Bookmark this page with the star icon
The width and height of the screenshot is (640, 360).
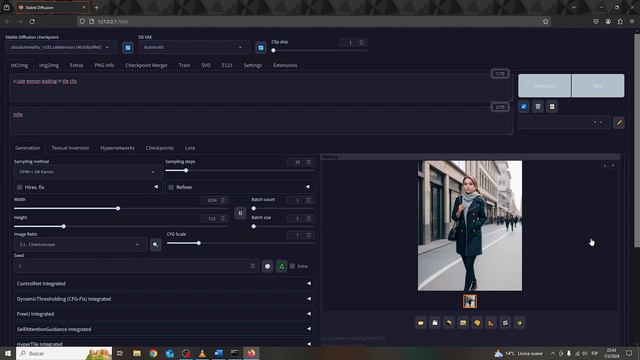pos(546,21)
